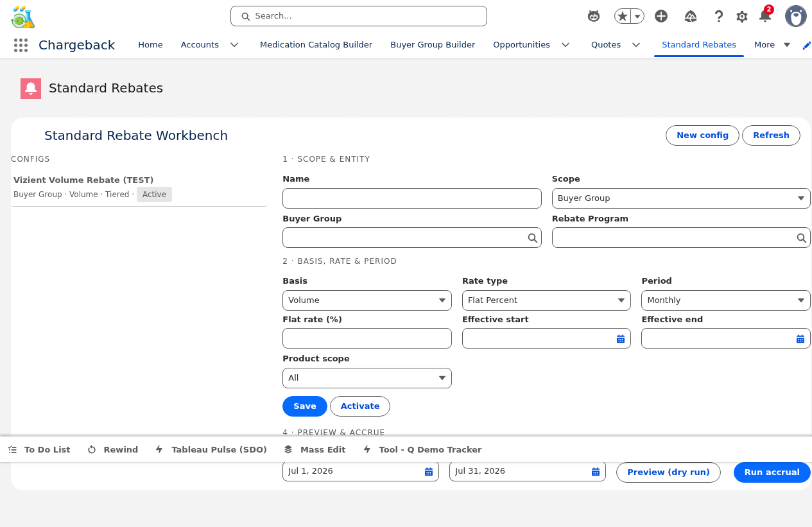Click the Activate button

pyautogui.click(x=360, y=406)
